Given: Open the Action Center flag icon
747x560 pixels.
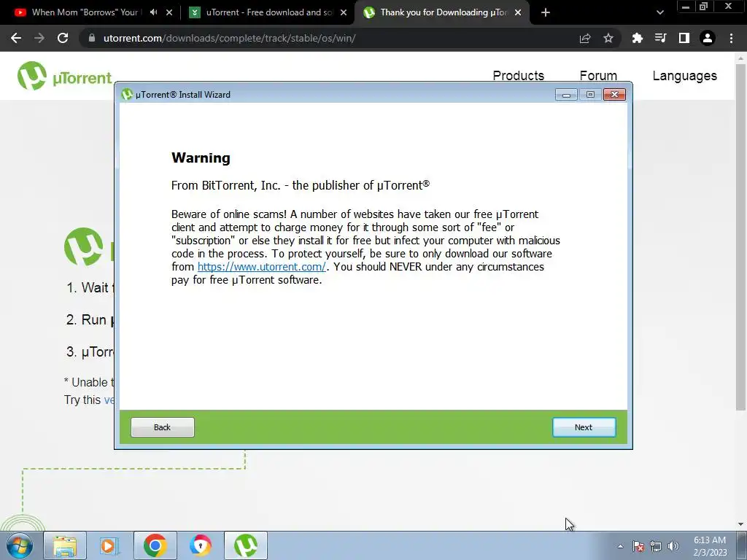Looking at the screenshot, I should [x=638, y=546].
